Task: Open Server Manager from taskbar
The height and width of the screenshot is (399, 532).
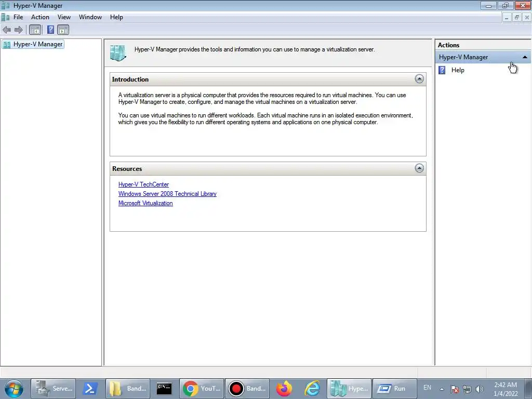Action: pyautogui.click(x=54, y=389)
